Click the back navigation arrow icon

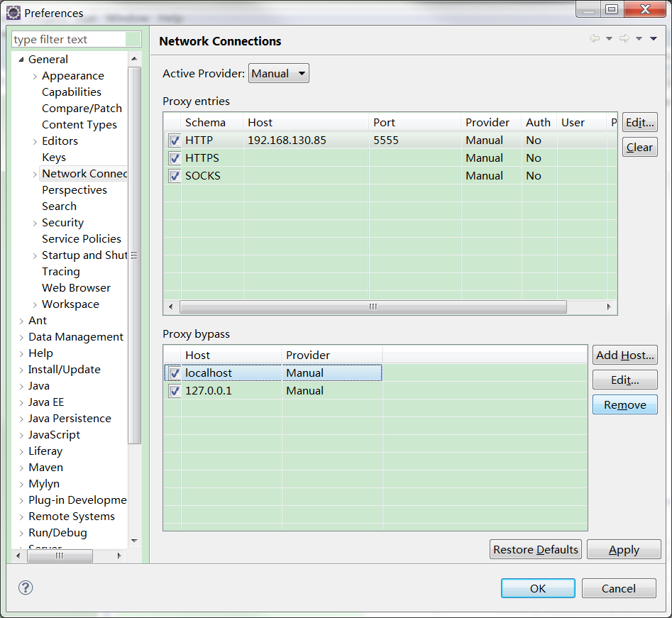595,39
